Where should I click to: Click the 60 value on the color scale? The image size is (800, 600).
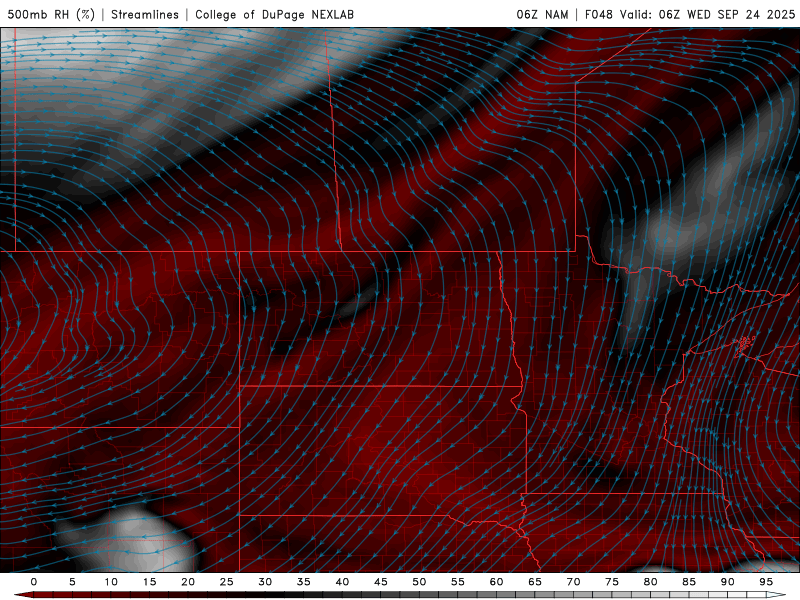click(496, 582)
